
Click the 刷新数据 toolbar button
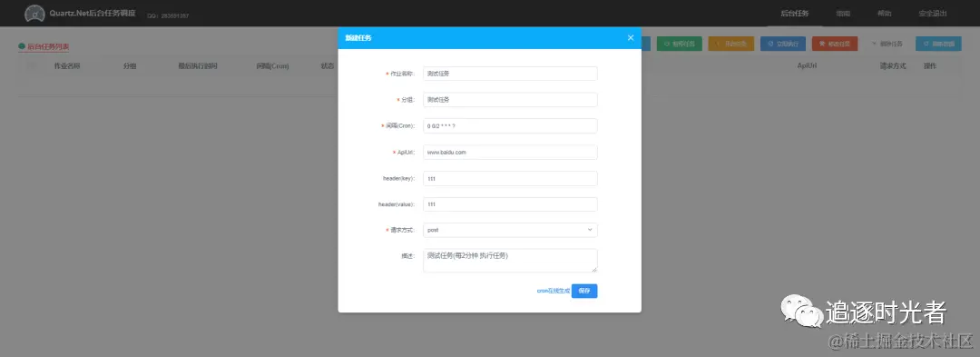(939, 44)
